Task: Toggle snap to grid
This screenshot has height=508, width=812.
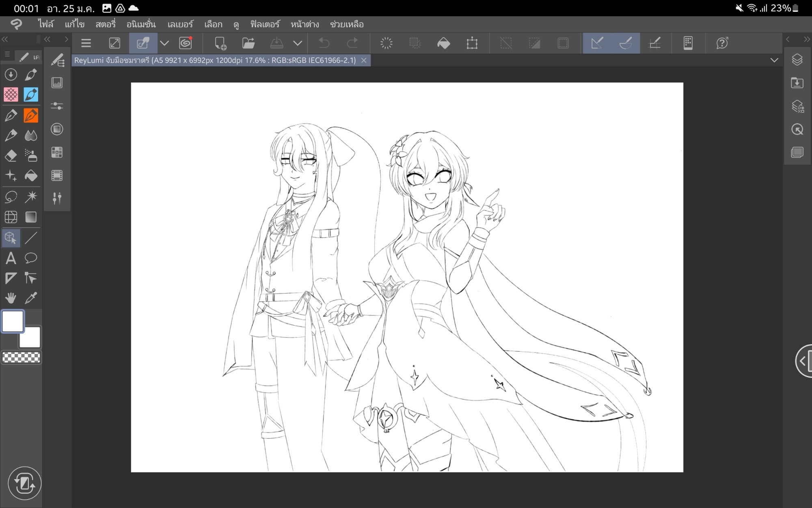Action: pyautogui.click(x=654, y=43)
